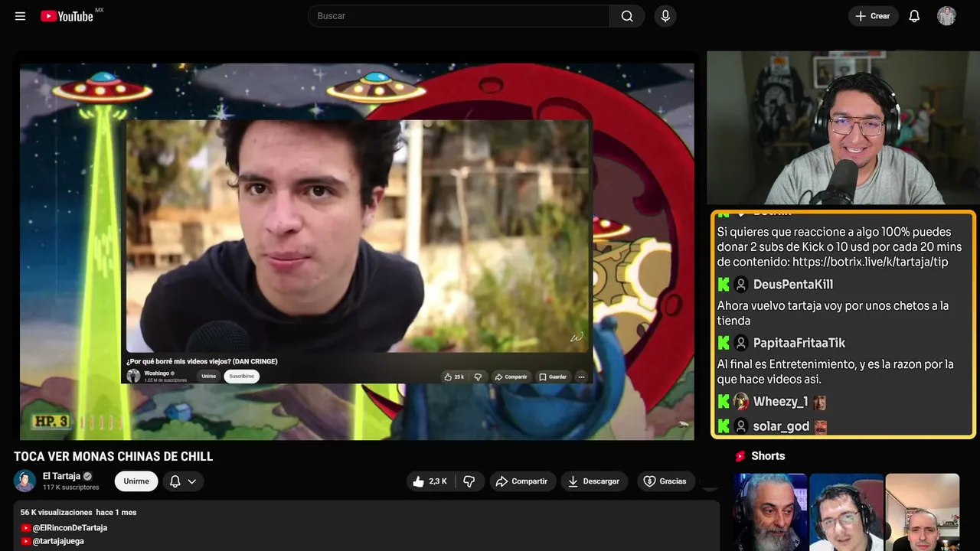Open El Tartaja channel avatar

tap(25, 481)
